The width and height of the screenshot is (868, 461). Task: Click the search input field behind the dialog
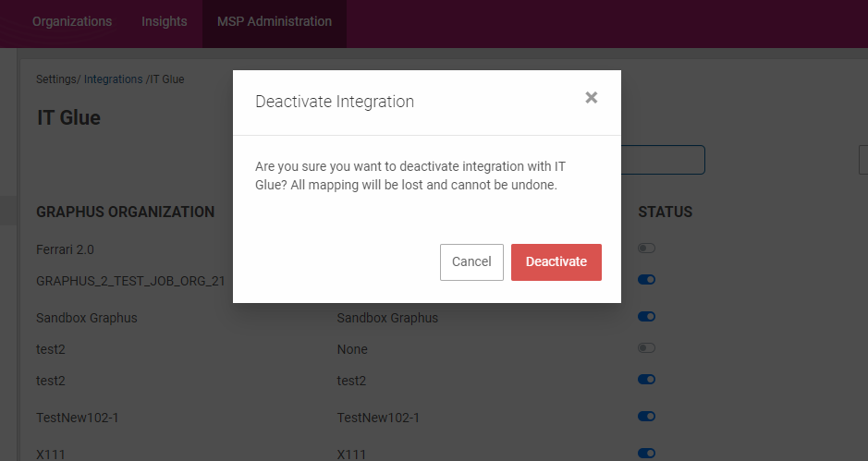663,160
